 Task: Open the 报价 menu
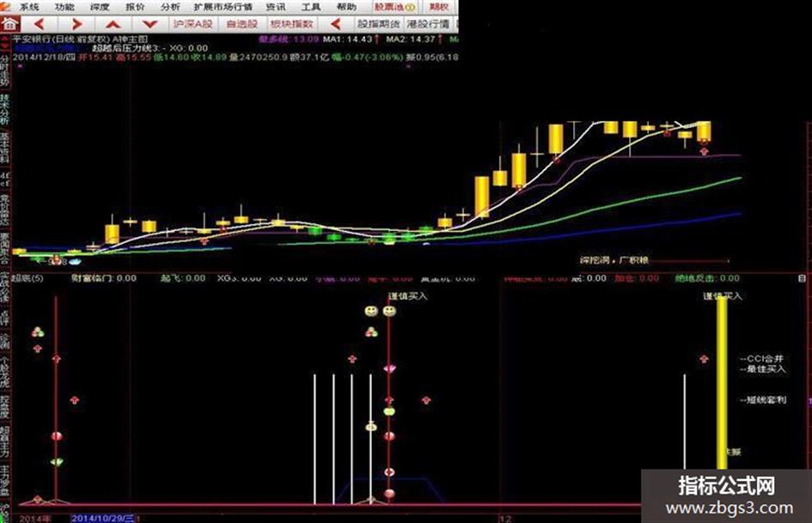pos(135,7)
